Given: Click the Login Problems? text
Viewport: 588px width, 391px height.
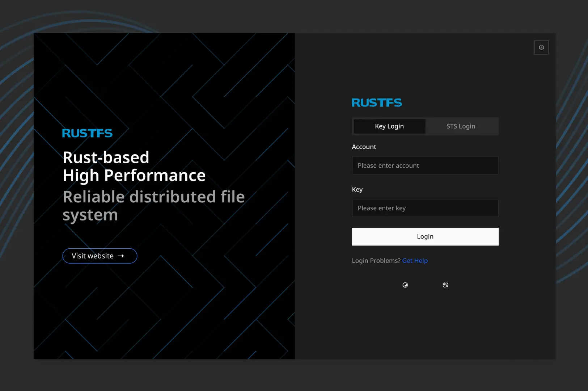Looking at the screenshot, I should pyautogui.click(x=376, y=261).
